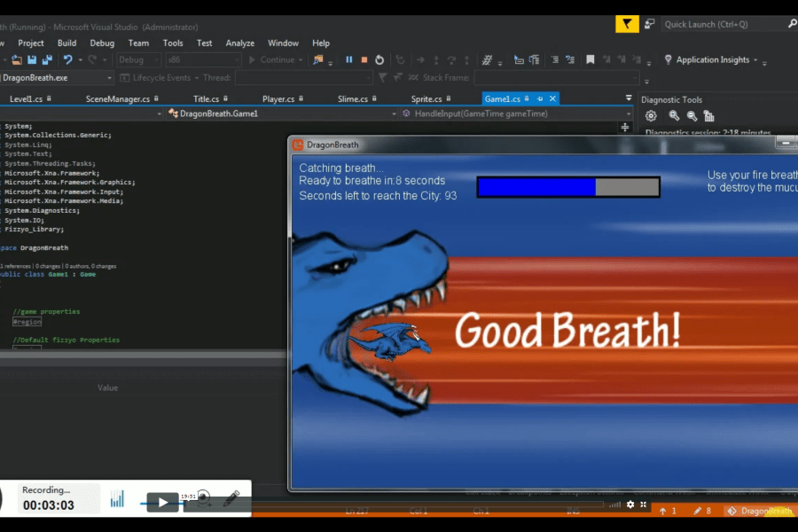This screenshot has height=532, width=798.
Task: Click the bookmark icon in toolbar
Action: pyautogui.click(x=590, y=60)
